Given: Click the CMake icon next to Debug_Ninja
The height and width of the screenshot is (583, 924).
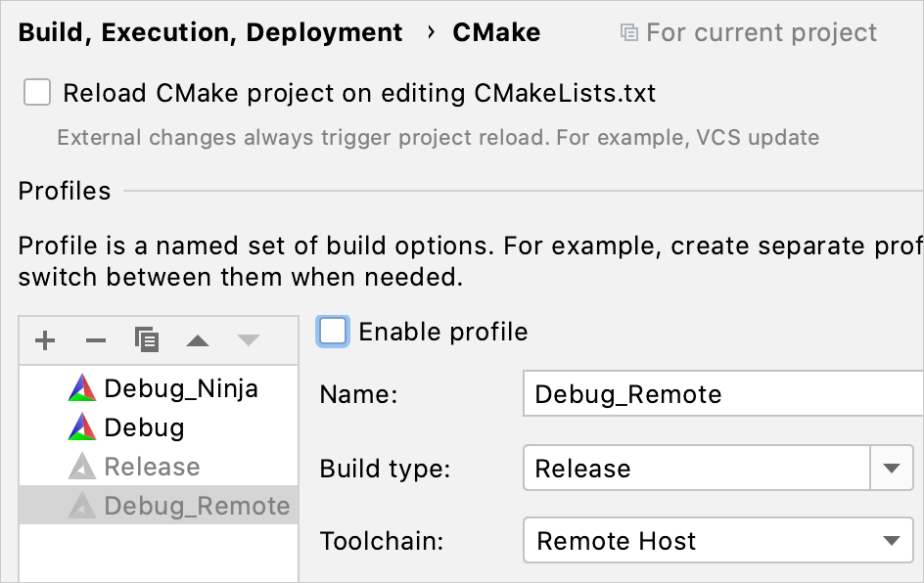Looking at the screenshot, I should point(82,388).
